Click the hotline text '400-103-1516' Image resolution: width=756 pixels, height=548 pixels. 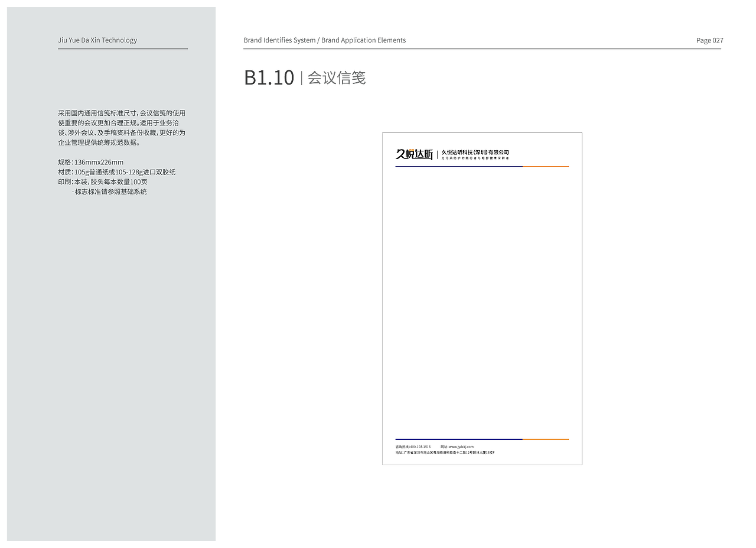[420, 447]
